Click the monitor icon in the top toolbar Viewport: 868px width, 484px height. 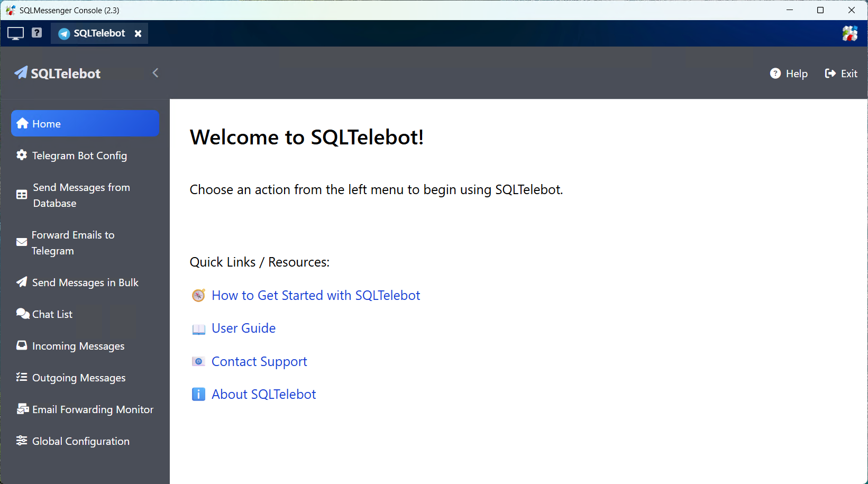15,33
